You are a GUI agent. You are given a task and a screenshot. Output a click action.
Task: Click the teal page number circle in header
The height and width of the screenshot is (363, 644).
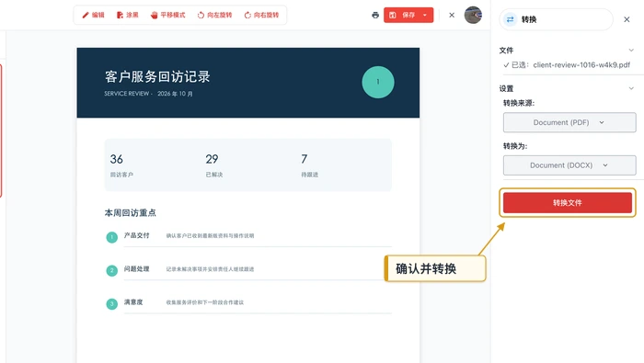[x=378, y=82]
